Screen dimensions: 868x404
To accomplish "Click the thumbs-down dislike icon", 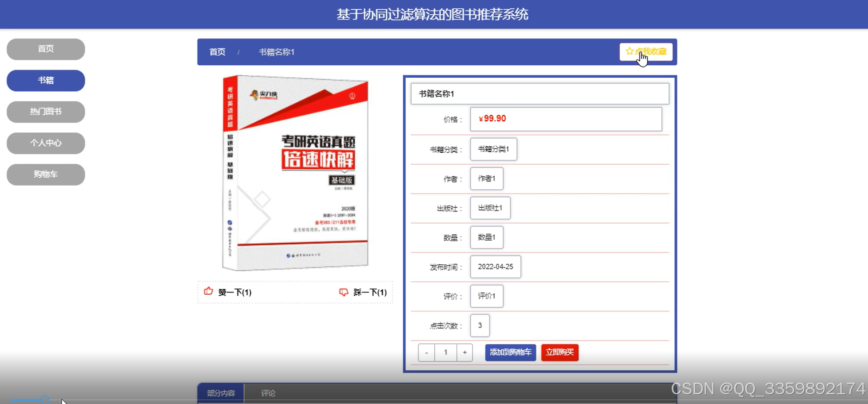I will [x=344, y=292].
